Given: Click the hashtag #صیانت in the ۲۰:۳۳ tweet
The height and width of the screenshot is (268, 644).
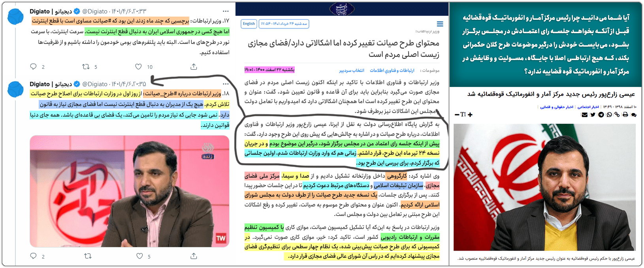Looking at the screenshot, I should (x=106, y=21).
